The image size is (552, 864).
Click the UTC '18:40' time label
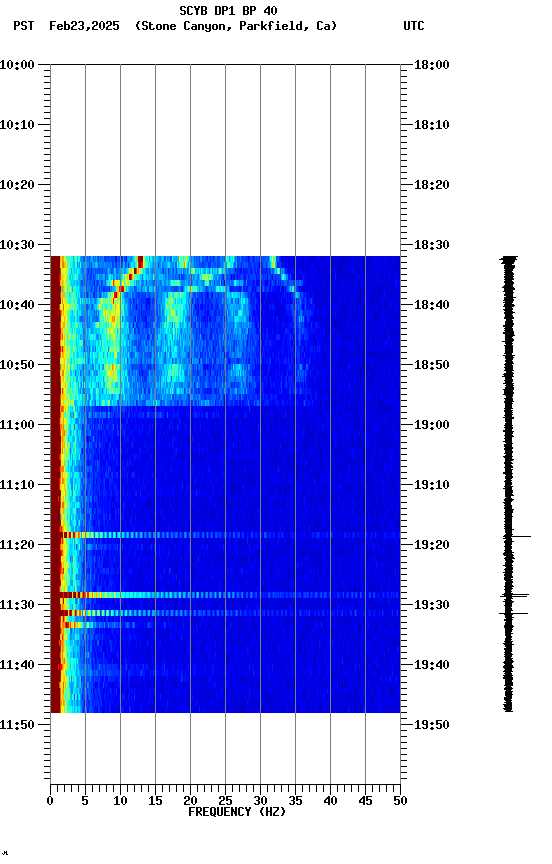[x=432, y=305]
